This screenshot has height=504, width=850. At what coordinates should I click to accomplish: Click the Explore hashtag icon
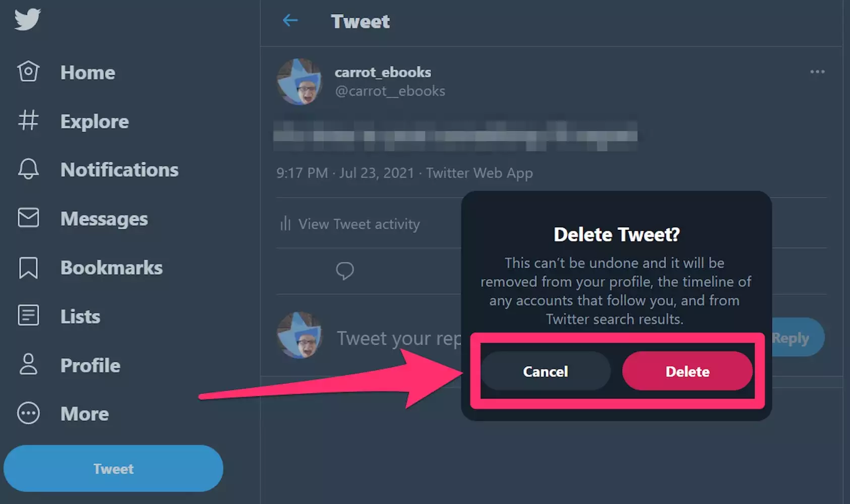[x=28, y=120]
